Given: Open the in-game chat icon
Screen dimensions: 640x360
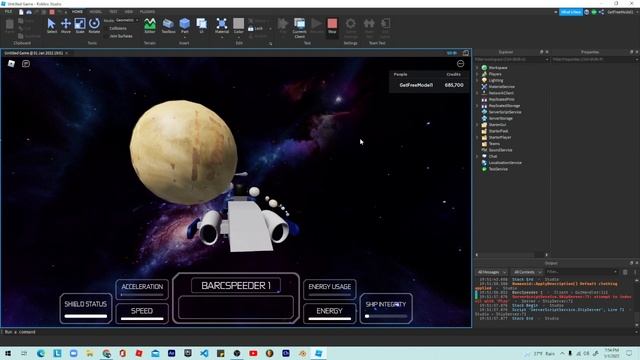Looking at the screenshot, I should pyautogui.click(x=26, y=63).
